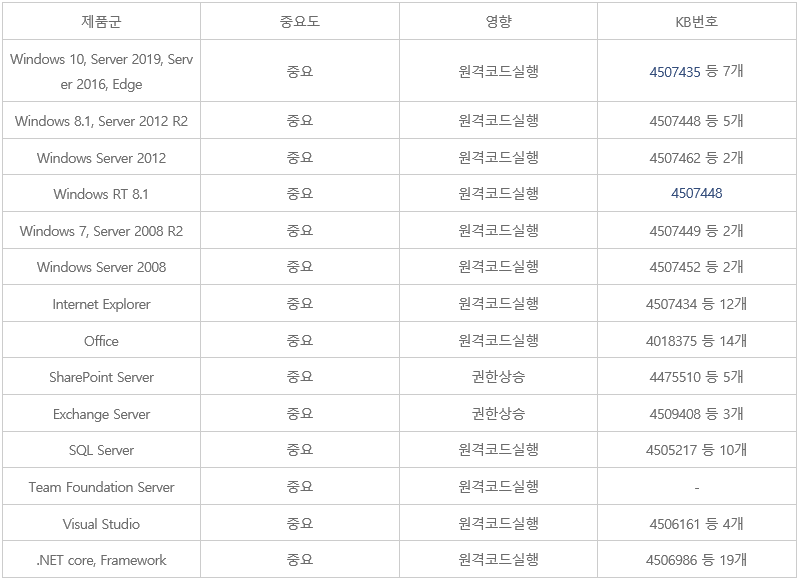Click the 중요도 column header
799x580 pixels.
point(299,21)
